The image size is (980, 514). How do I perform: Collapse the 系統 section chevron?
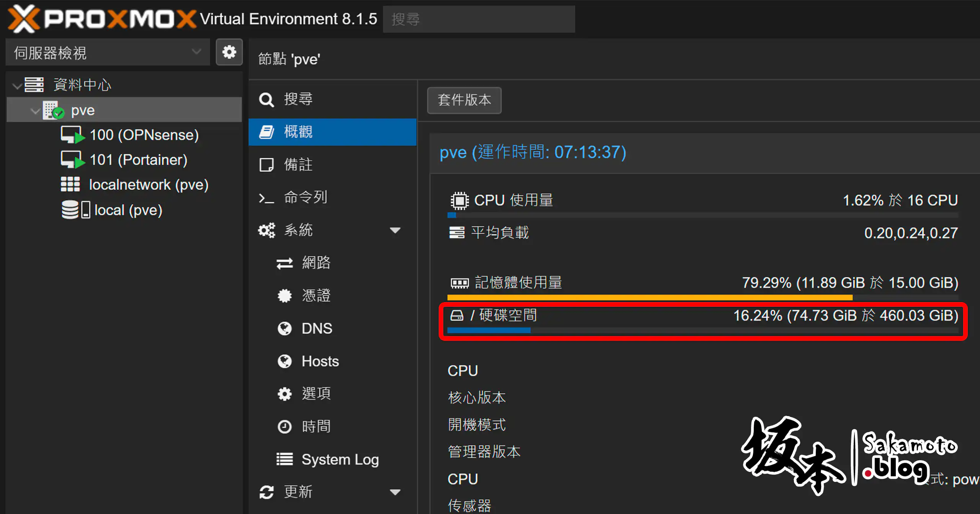coord(396,230)
